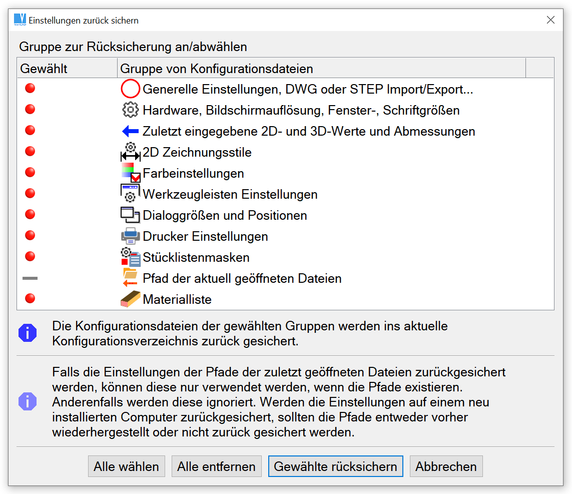Toggle red selection dot for Generelle Einstellungen
This screenshot has height=494, width=572.
tap(30, 88)
